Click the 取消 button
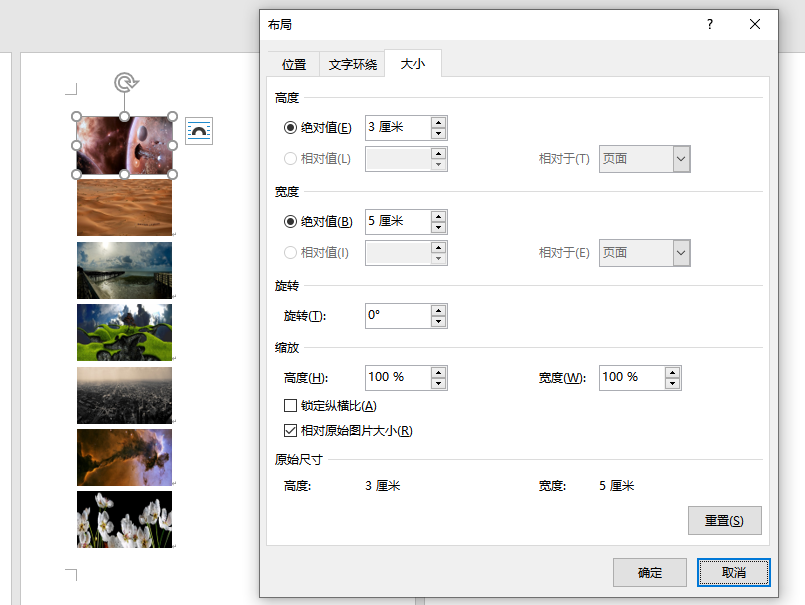Screen dimensions: 805x605 tap(734, 573)
